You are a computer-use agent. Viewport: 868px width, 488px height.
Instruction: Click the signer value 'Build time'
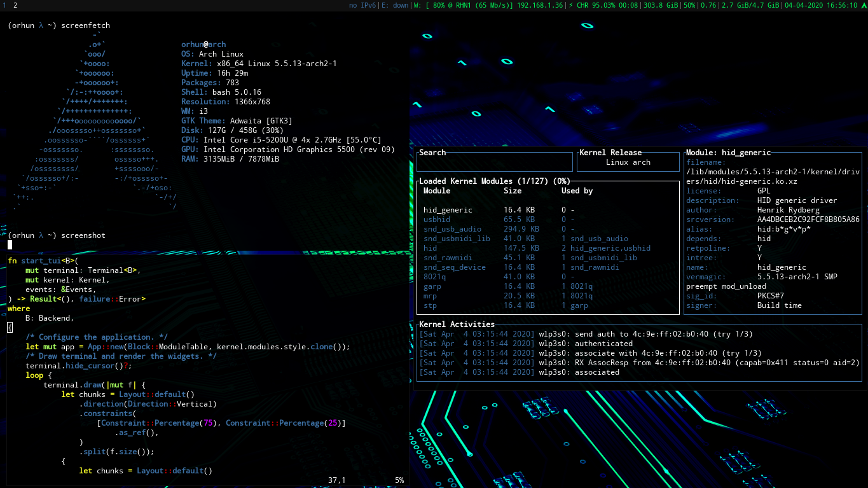click(780, 305)
